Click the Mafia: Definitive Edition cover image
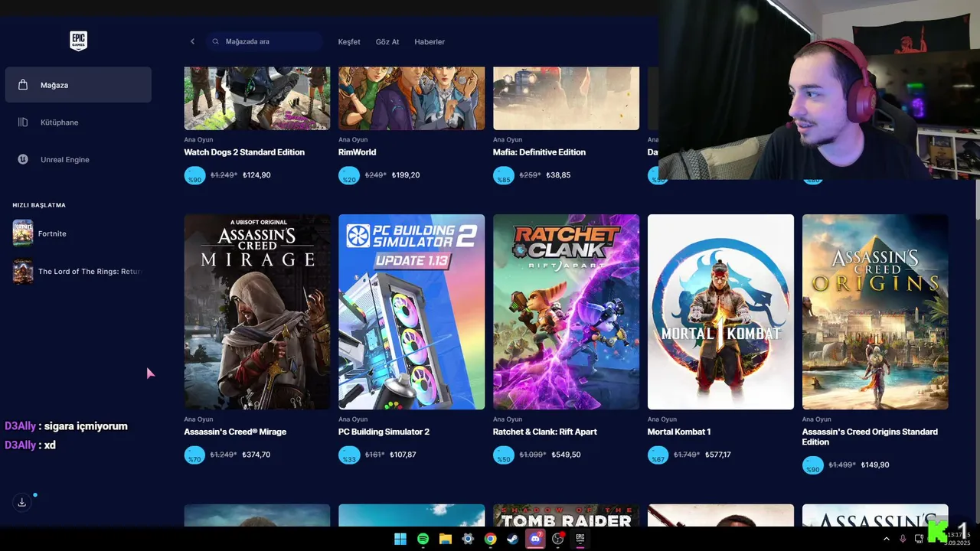The image size is (980, 551). click(566, 98)
